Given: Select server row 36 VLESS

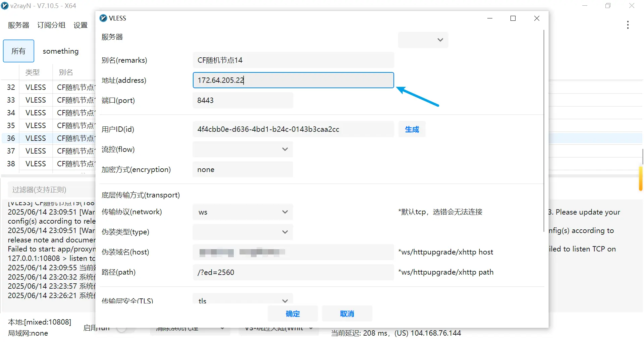Looking at the screenshot, I should 49,138.
